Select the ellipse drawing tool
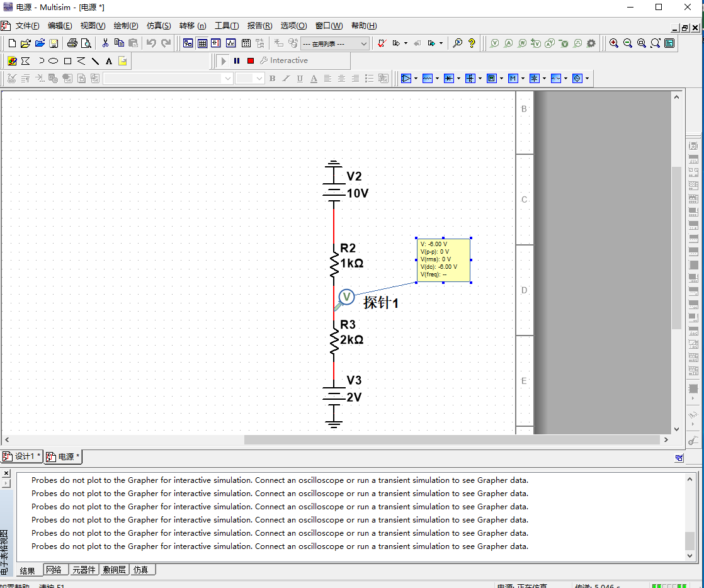 [54, 61]
